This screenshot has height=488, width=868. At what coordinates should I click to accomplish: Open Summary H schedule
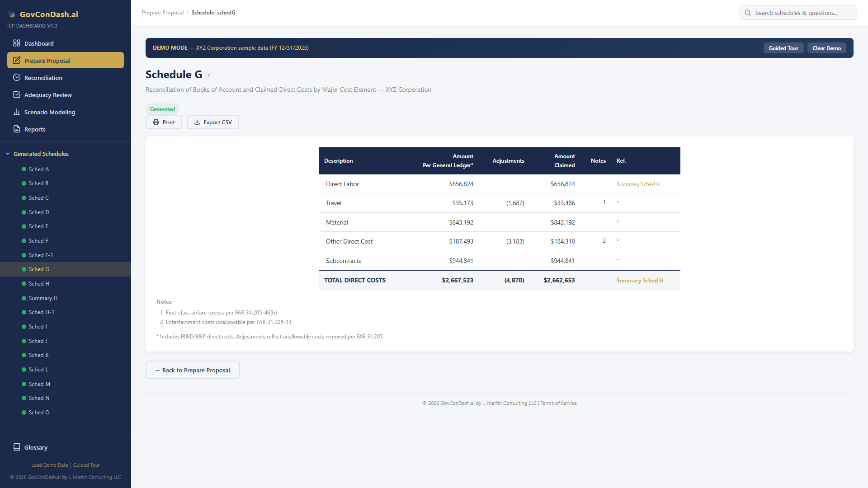click(43, 298)
